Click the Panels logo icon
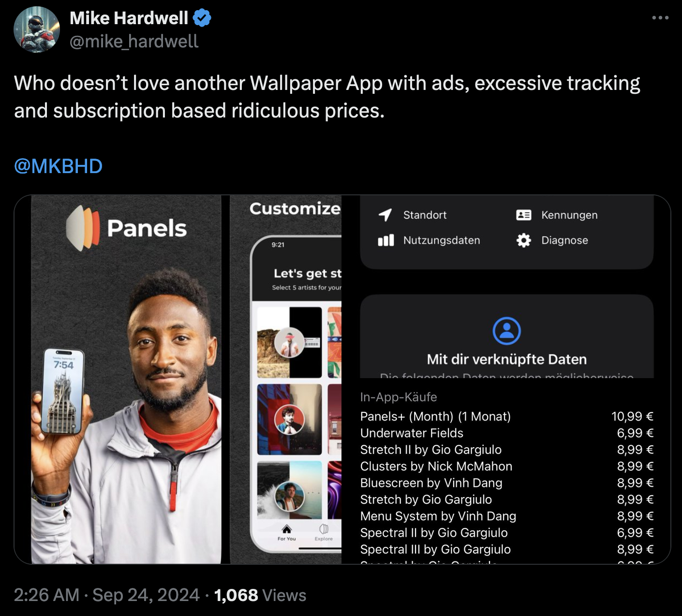 coord(83,228)
